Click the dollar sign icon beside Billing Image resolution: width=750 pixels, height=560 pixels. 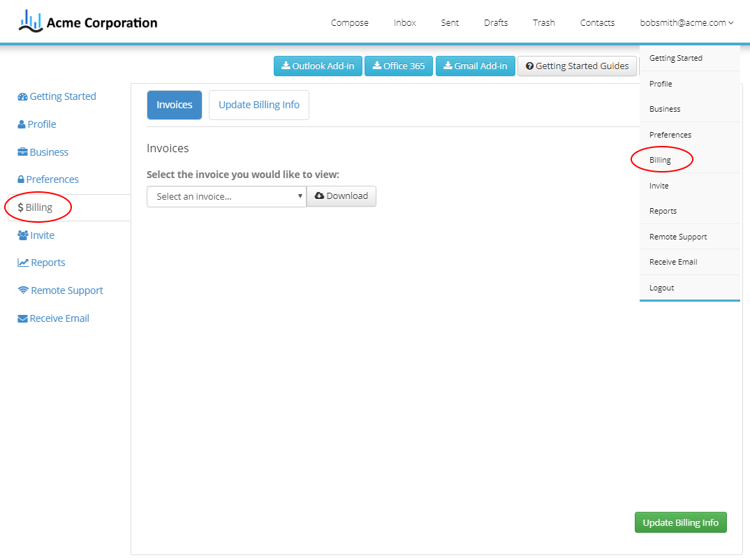pyautogui.click(x=20, y=207)
